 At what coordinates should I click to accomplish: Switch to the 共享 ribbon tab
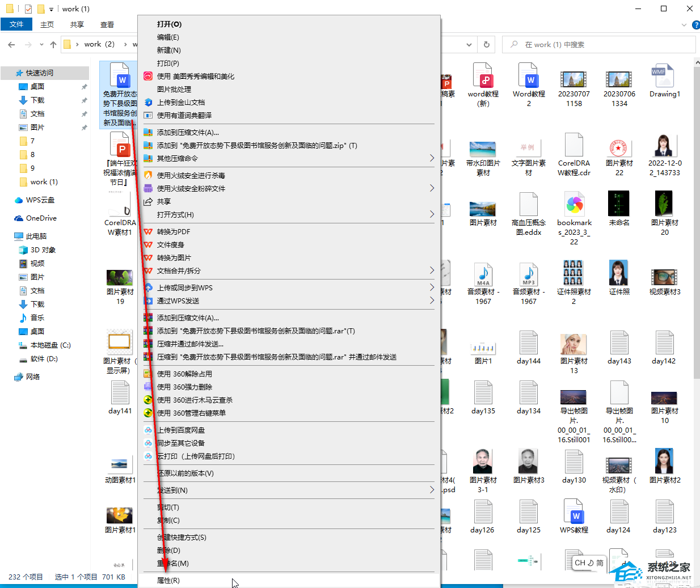pyautogui.click(x=77, y=24)
